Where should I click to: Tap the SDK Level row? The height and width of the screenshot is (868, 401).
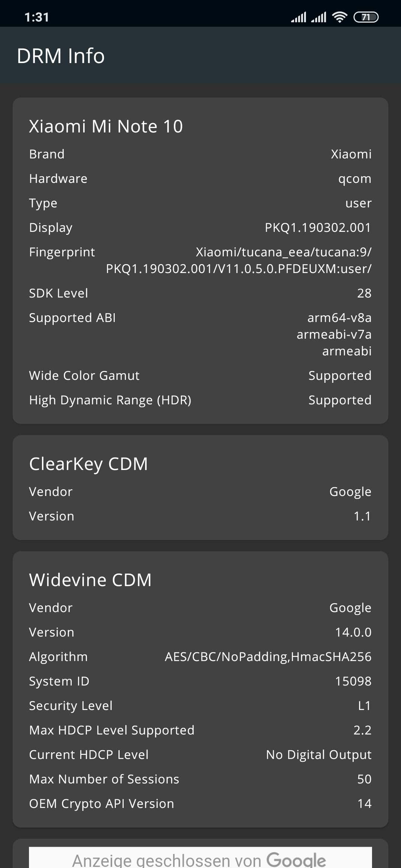click(x=200, y=293)
